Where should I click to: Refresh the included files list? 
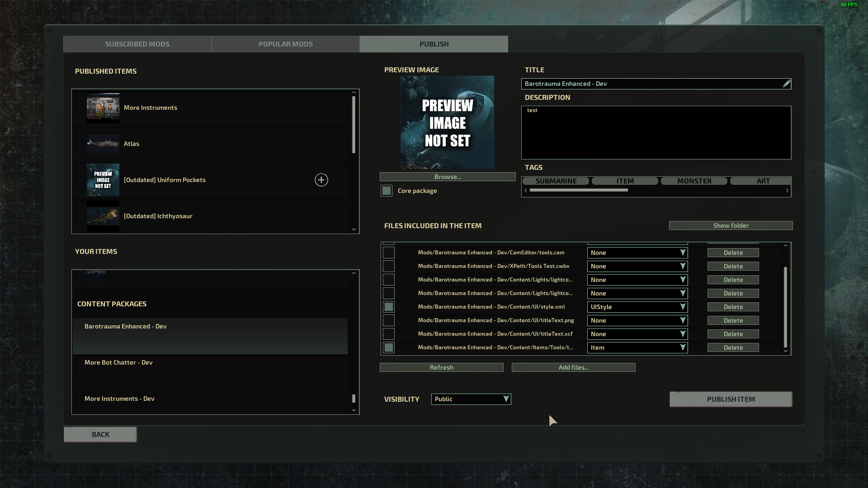pyautogui.click(x=441, y=367)
